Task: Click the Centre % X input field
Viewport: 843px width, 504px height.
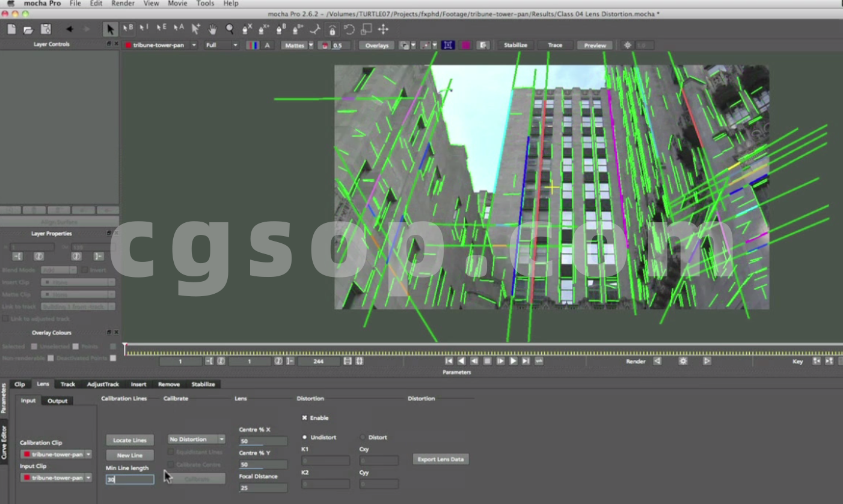Action: [x=263, y=441]
